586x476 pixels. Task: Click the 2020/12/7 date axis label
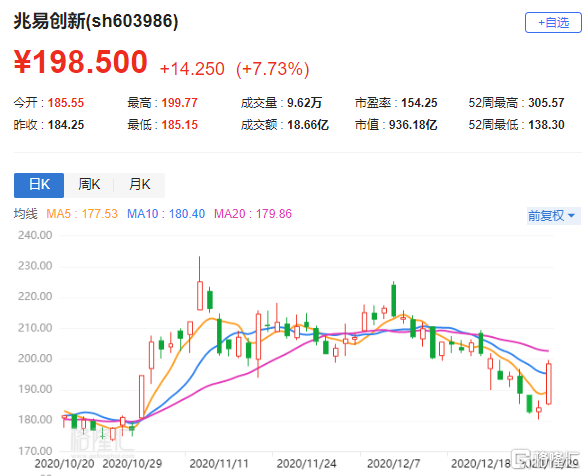coord(394,464)
